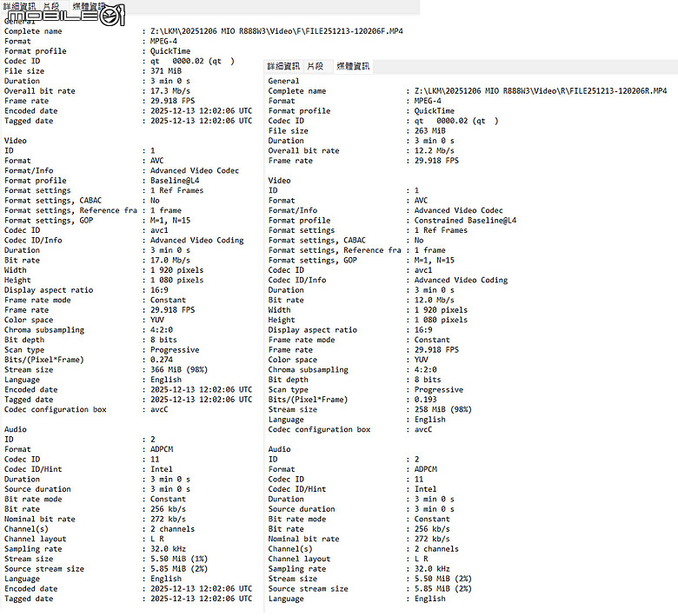678x616 pixels.
Task: Select the 4:2:0 chroma subsampling in right window
Action: pyautogui.click(x=425, y=369)
